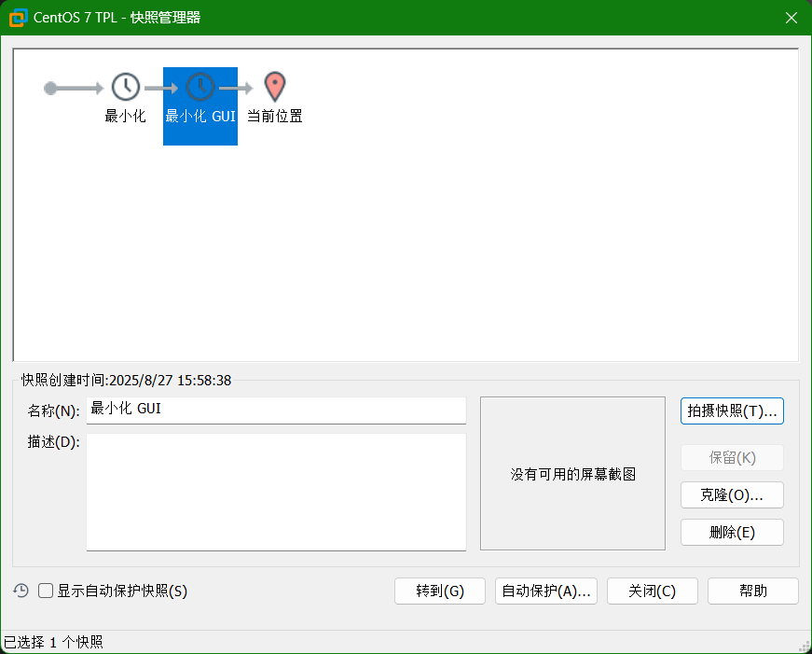Click the 拍摄快照(T)... button

(x=732, y=410)
